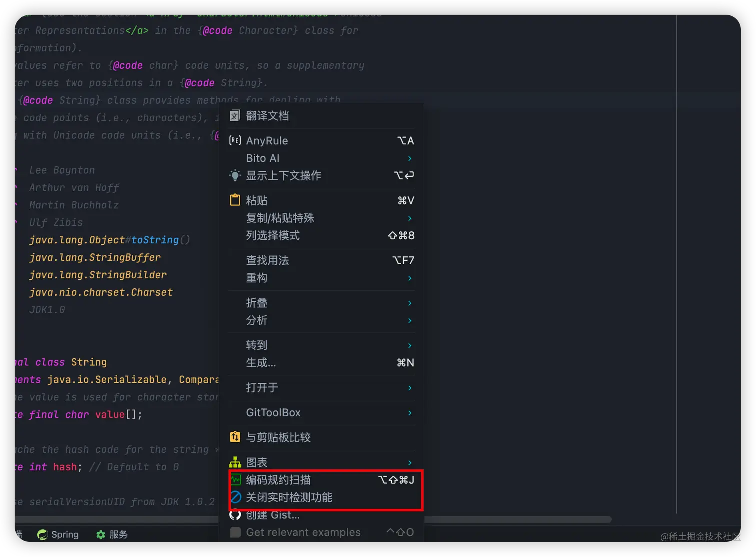
Task: Click author name Martin Buchholz
Action: 74,205
